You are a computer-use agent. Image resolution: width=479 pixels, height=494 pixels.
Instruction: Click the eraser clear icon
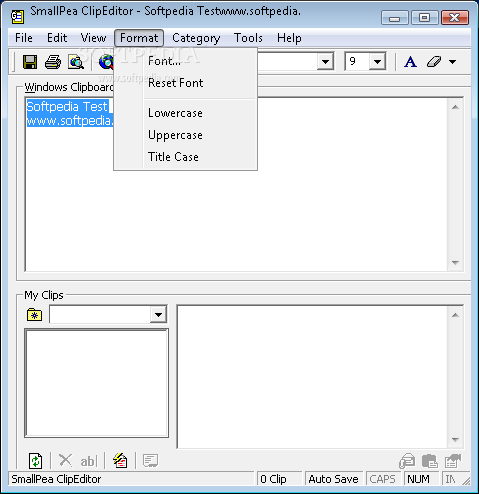434,62
